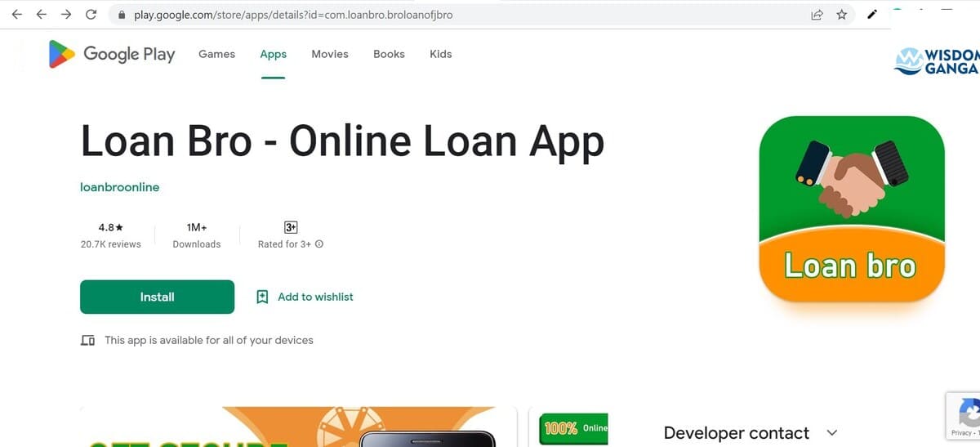Click the 1M+ Downloads count
The image size is (980, 447).
tap(197, 235)
